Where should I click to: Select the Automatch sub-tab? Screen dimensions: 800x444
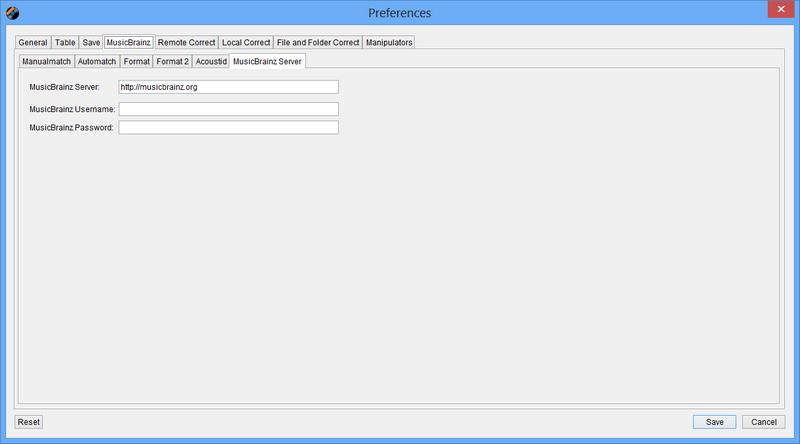pyautogui.click(x=97, y=61)
